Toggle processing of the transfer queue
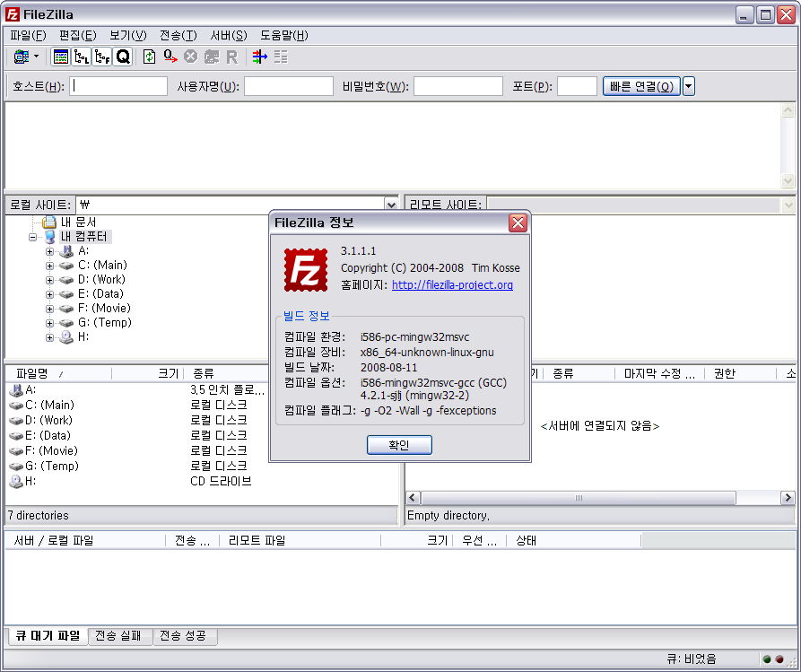The width and height of the screenshot is (801, 672). tap(170, 56)
